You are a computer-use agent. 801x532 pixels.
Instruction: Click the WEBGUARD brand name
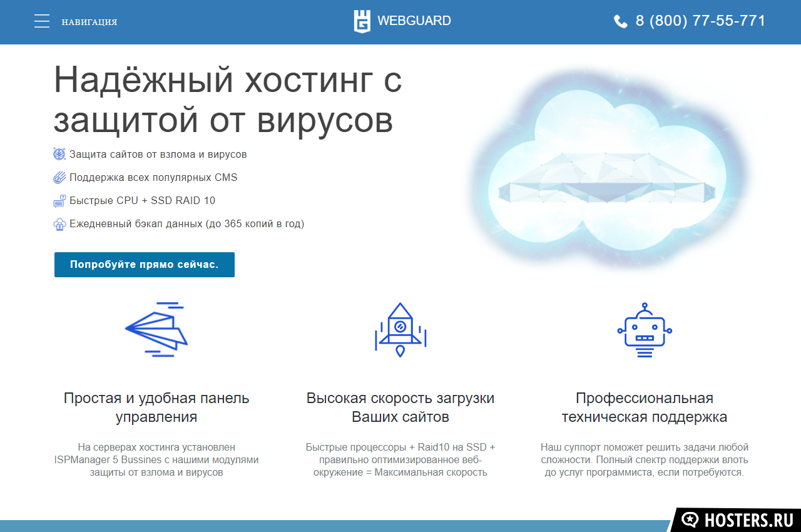point(414,21)
